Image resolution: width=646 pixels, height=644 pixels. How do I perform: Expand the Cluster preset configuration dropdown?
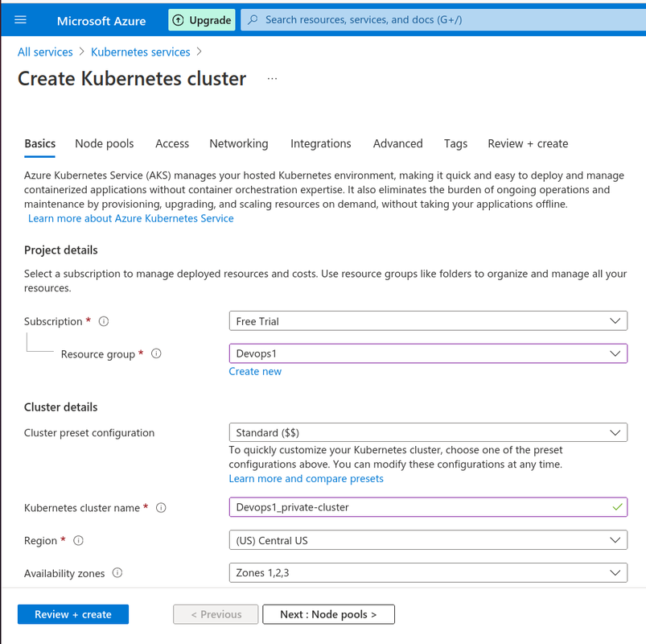click(x=428, y=432)
